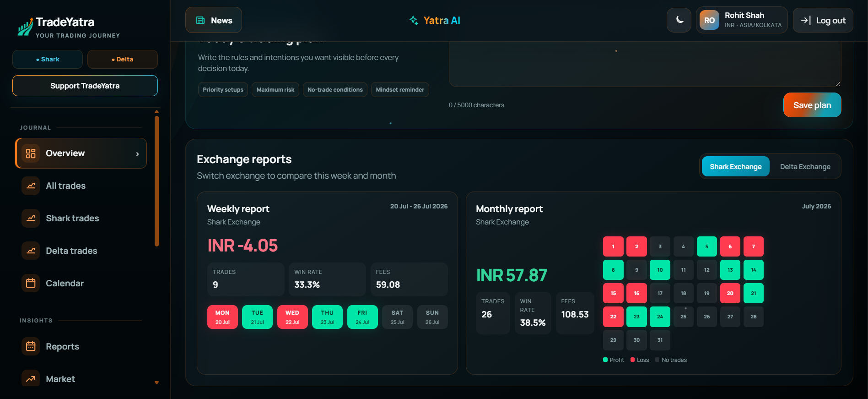Click the TradeYatra logo icon
The image size is (868, 399).
[25, 27]
